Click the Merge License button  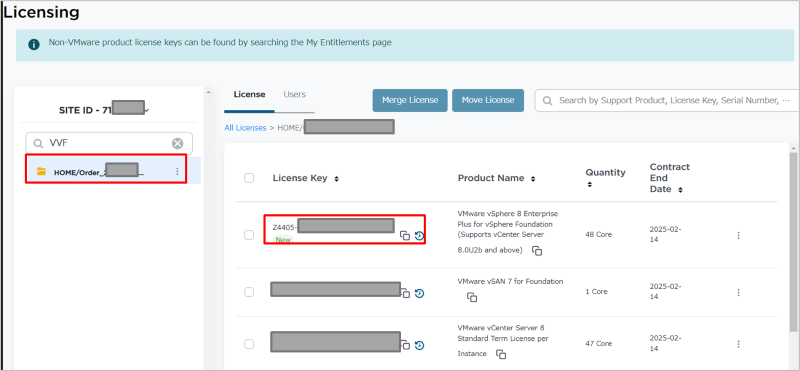410,100
